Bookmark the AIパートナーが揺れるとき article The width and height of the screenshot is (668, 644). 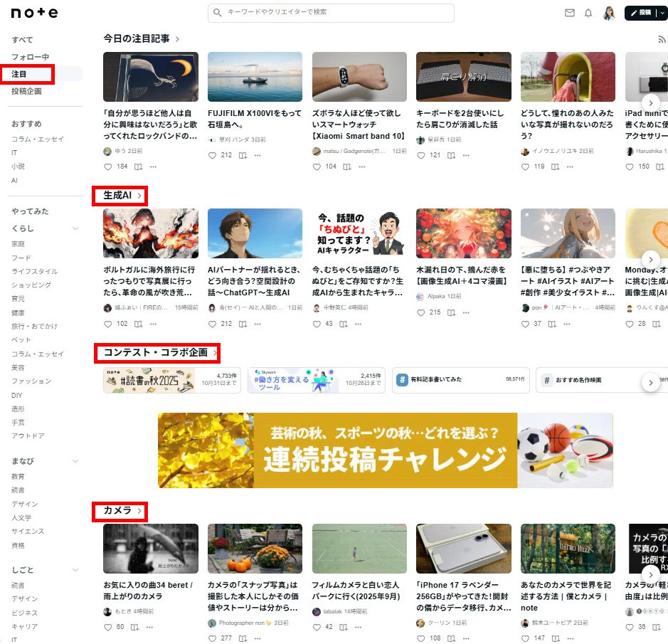pos(243,324)
